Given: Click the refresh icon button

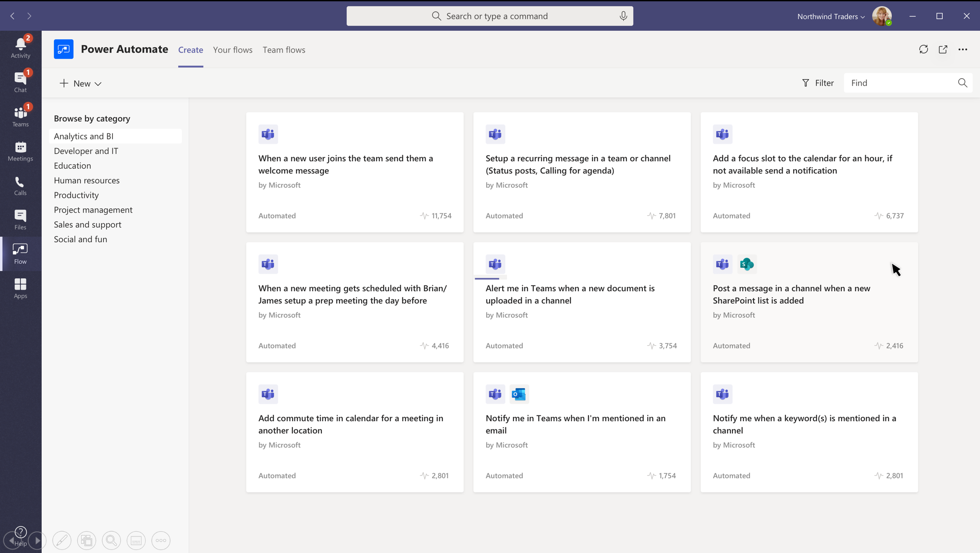Looking at the screenshot, I should pyautogui.click(x=923, y=49).
